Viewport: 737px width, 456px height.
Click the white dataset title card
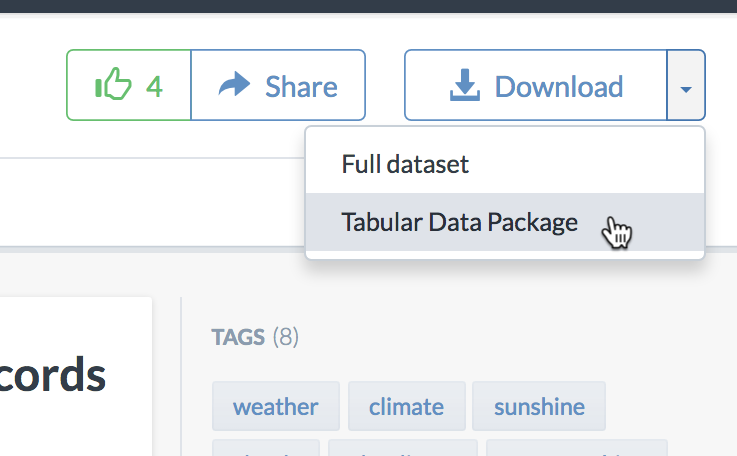[76, 376]
